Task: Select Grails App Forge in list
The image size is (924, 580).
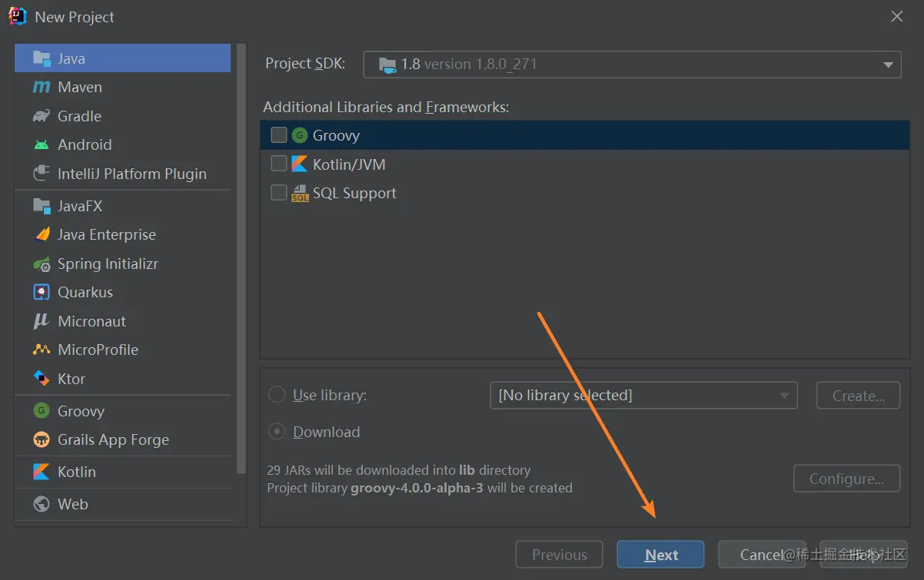Action: click(x=122, y=439)
